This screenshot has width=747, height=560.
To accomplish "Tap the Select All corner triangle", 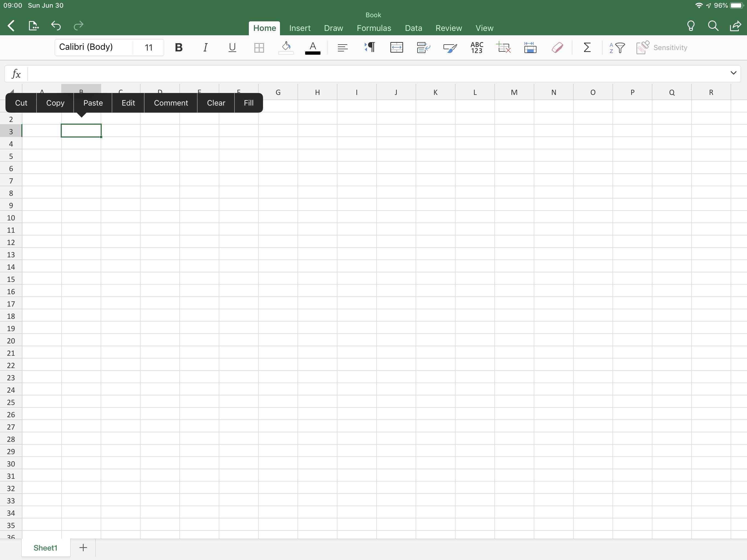I will 11,91.
